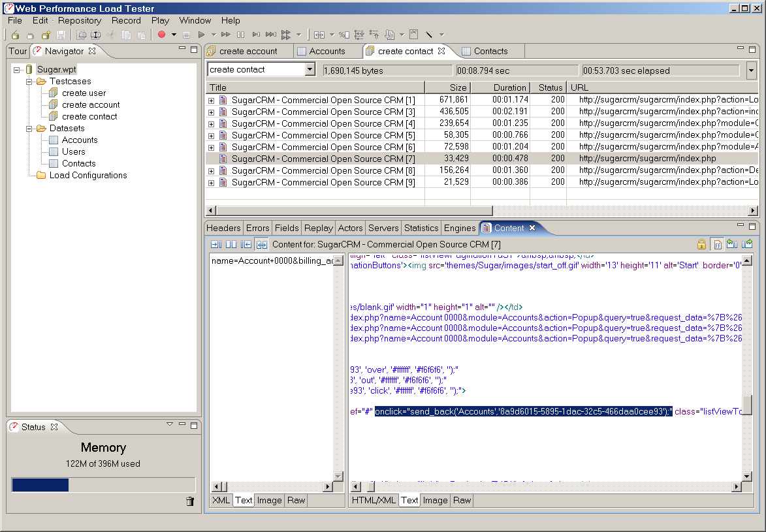The width and height of the screenshot is (766, 532).
Task: Open the testcase selector combo box dropdown
Action: pos(310,69)
